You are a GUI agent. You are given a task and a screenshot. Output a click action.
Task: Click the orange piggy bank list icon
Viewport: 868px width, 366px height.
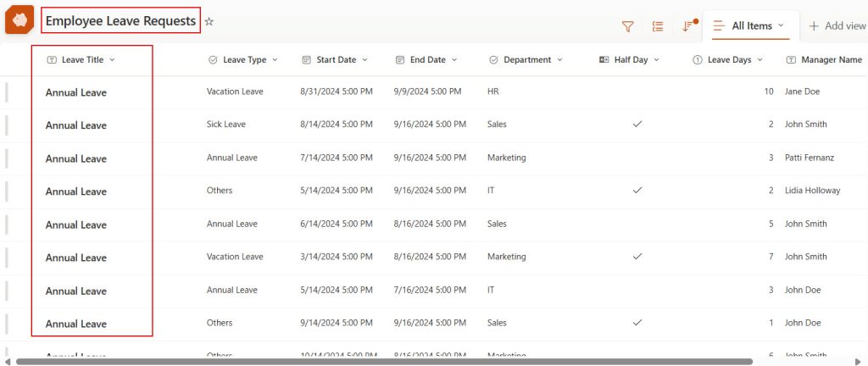click(x=19, y=19)
